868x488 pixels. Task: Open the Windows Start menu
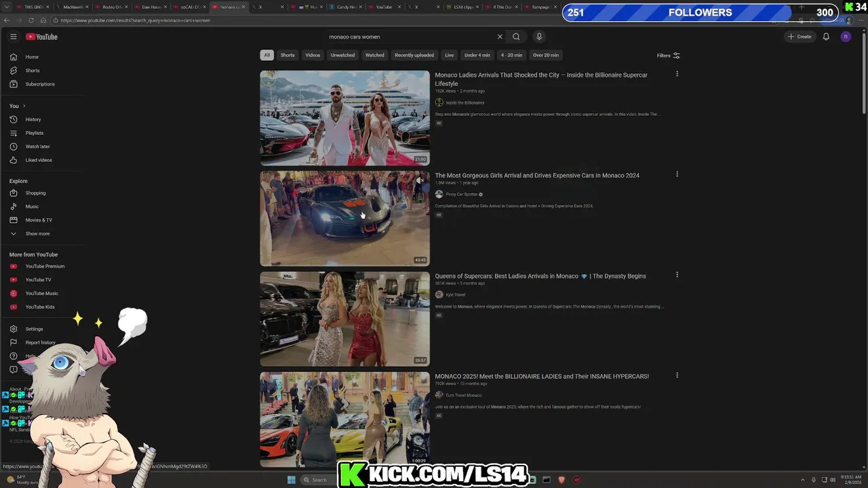[291, 480]
